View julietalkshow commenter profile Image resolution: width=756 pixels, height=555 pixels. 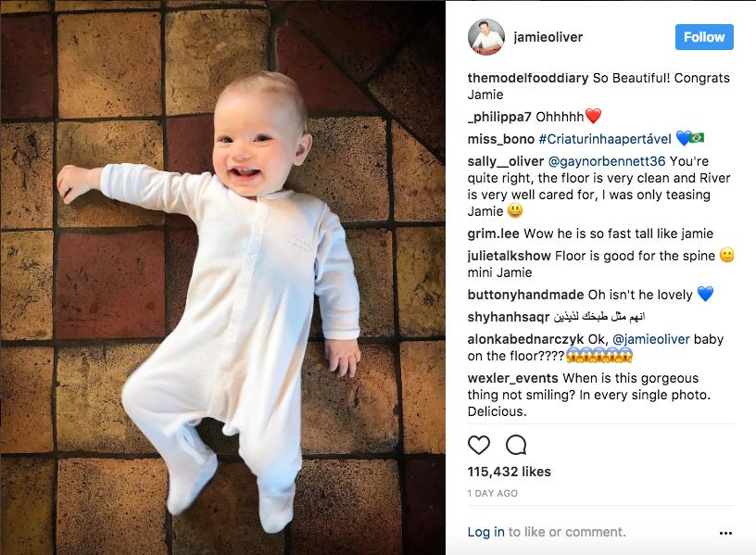point(509,256)
